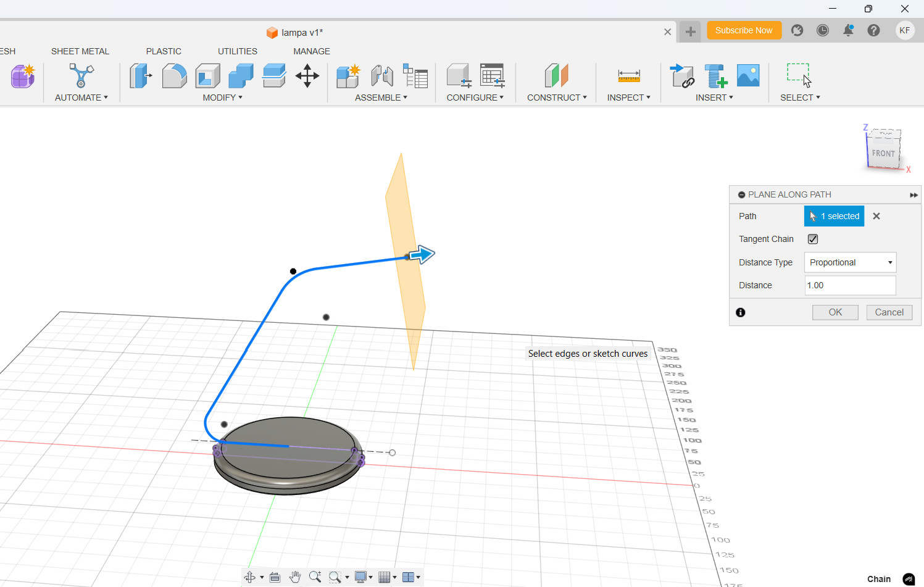Switch to the MANAGE tab
This screenshot has width=924, height=587.
tap(312, 51)
